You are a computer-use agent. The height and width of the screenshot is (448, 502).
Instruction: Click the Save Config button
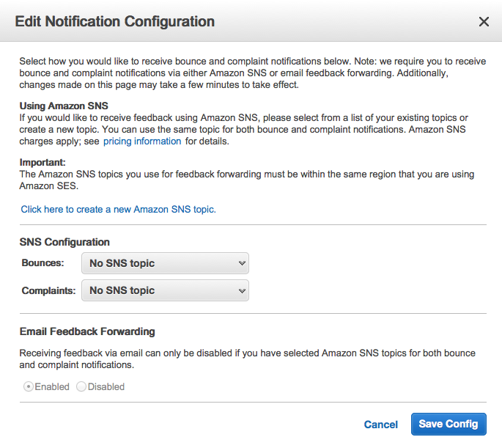(x=449, y=424)
